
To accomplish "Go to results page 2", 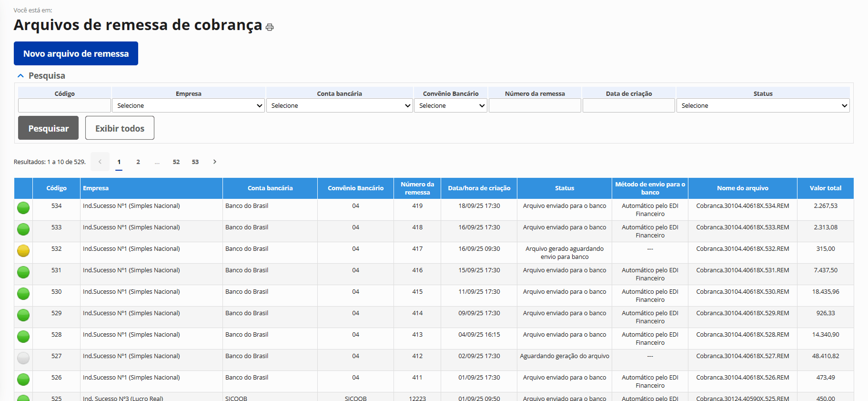I will [x=138, y=162].
